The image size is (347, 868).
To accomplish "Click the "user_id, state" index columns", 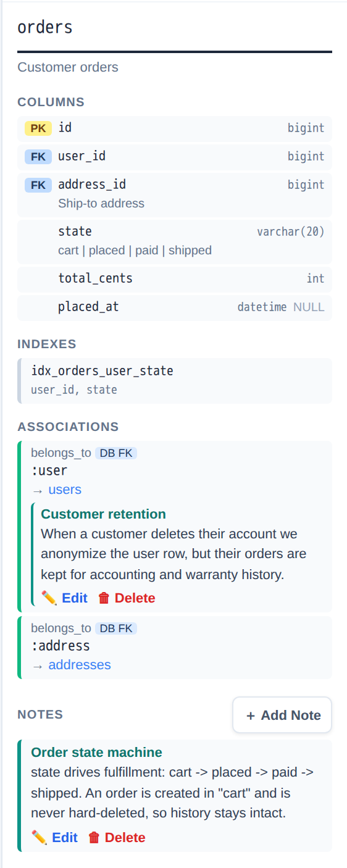I will click(74, 390).
